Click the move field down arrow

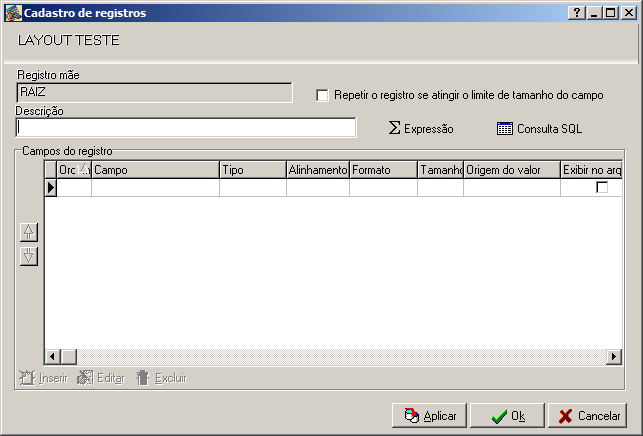(29, 256)
